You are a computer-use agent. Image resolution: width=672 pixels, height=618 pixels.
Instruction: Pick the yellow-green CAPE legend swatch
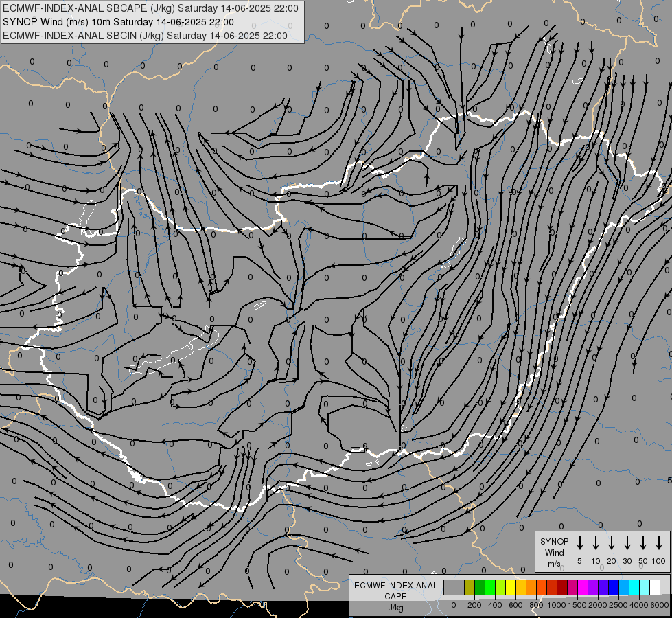[x=500, y=587]
